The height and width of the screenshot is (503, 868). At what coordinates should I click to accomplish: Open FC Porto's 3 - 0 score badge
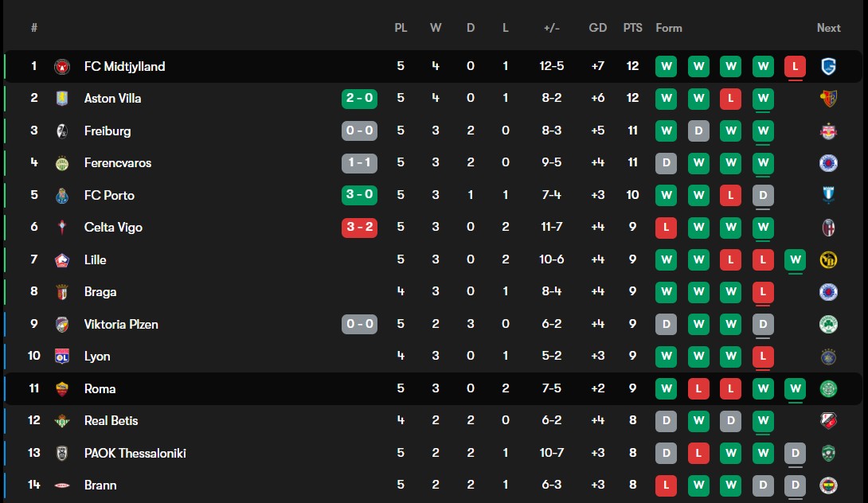(x=359, y=196)
